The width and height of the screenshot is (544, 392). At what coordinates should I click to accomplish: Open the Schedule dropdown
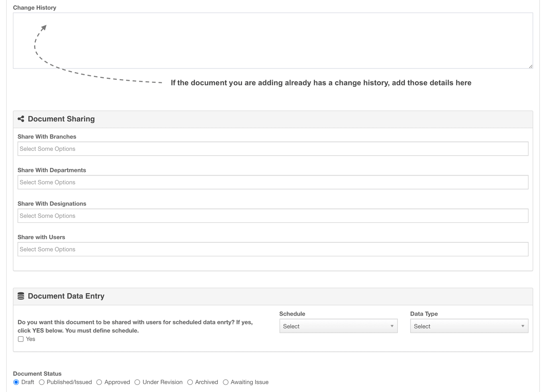339,326
